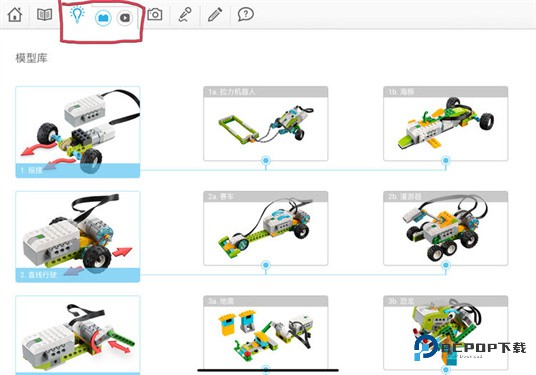Click the blue connector dot under card 1a
Screen dimensions: 536x375
pyautogui.click(x=266, y=160)
